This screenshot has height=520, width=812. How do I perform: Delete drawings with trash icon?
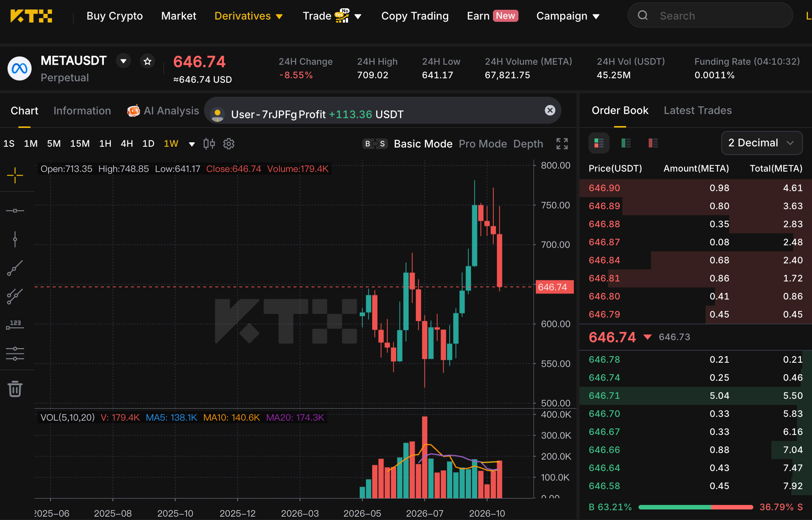[15, 389]
